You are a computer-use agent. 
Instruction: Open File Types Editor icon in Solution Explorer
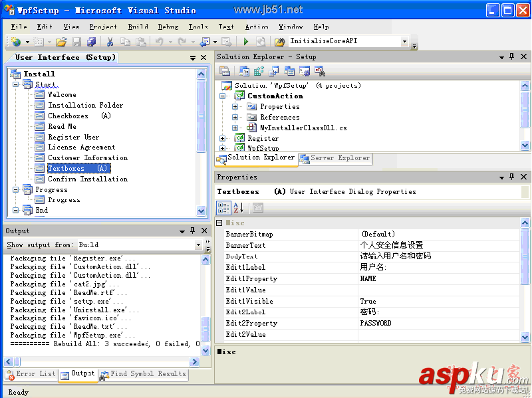pos(274,71)
